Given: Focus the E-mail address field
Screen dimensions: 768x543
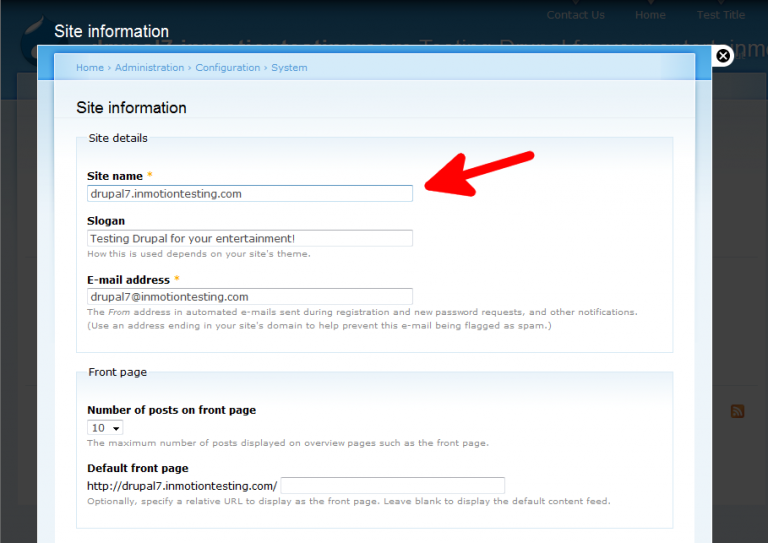Looking at the screenshot, I should [x=250, y=297].
